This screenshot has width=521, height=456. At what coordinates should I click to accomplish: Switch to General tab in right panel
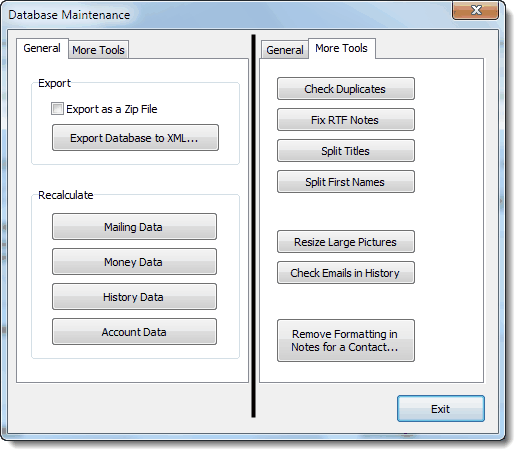(x=285, y=50)
